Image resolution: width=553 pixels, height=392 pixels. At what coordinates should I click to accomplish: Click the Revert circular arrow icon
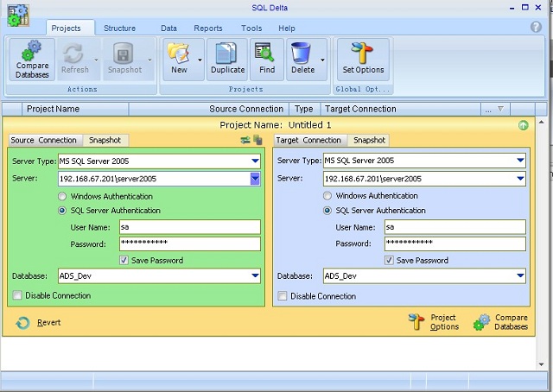(x=23, y=323)
